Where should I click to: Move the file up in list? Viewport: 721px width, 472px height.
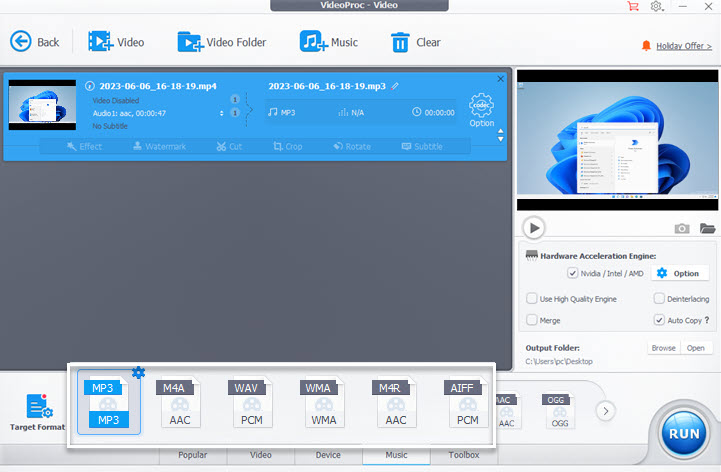click(x=500, y=131)
